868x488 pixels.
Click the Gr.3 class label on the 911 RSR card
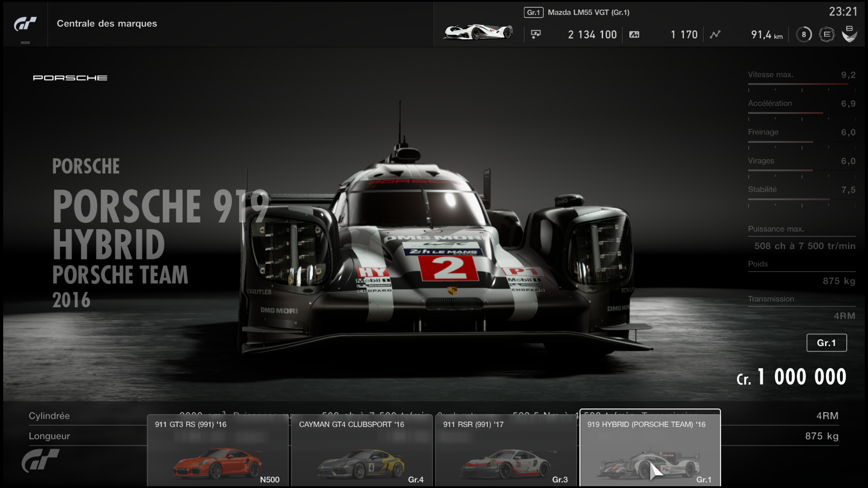tap(560, 480)
